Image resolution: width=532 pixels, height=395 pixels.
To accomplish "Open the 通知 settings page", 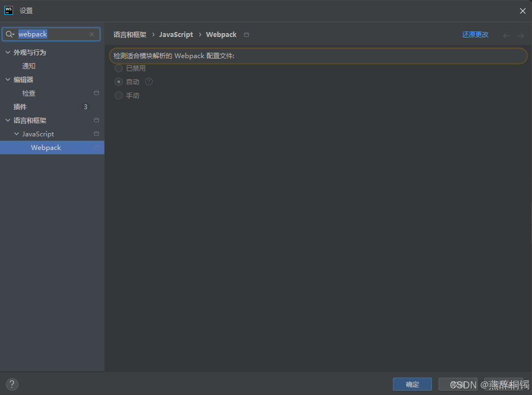I will [29, 66].
